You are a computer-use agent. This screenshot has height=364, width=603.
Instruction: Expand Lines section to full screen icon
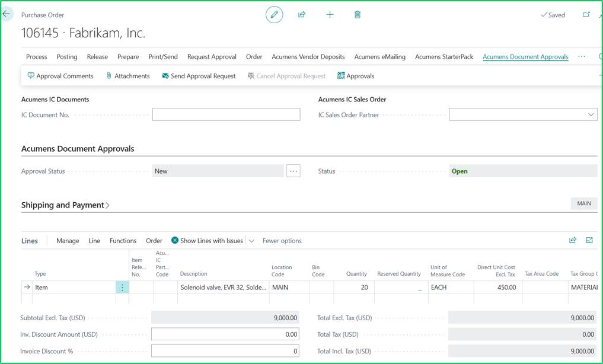pos(589,240)
